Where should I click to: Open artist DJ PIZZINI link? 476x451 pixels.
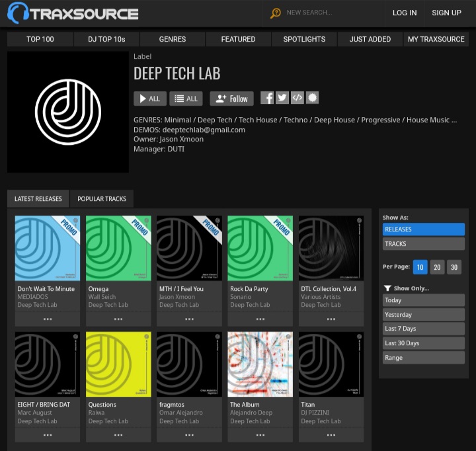click(x=315, y=413)
